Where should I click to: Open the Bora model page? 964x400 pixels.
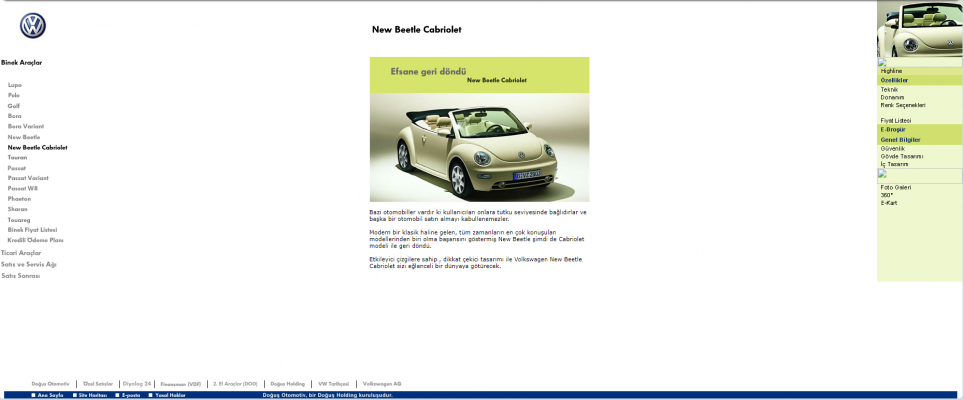(x=14, y=116)
